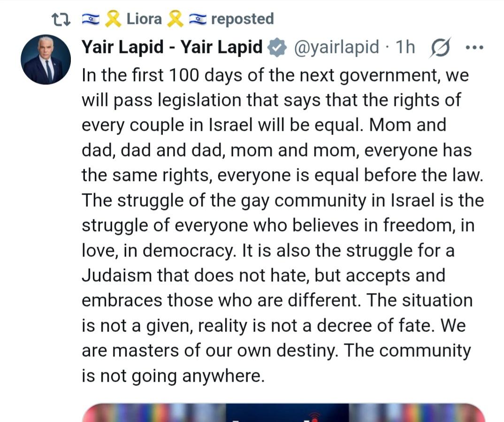
Task: Open Yair Lapid's profile picture
Action: pos(46,60)
